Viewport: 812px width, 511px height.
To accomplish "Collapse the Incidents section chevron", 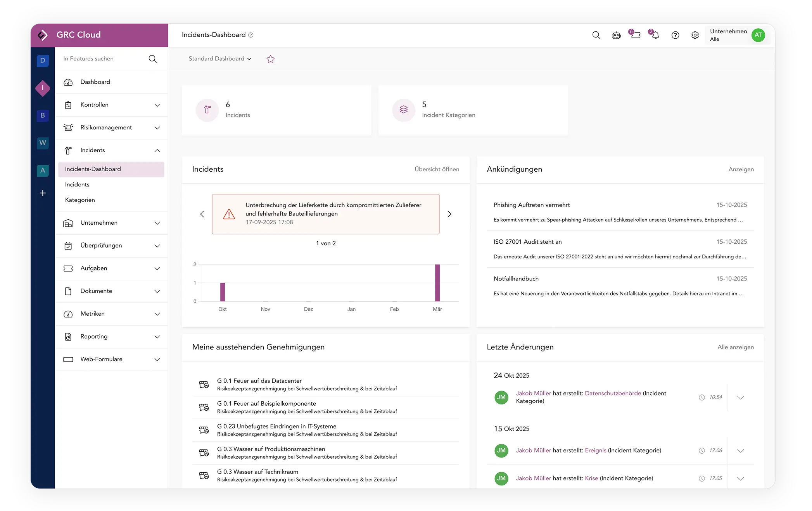I will 157,150.
